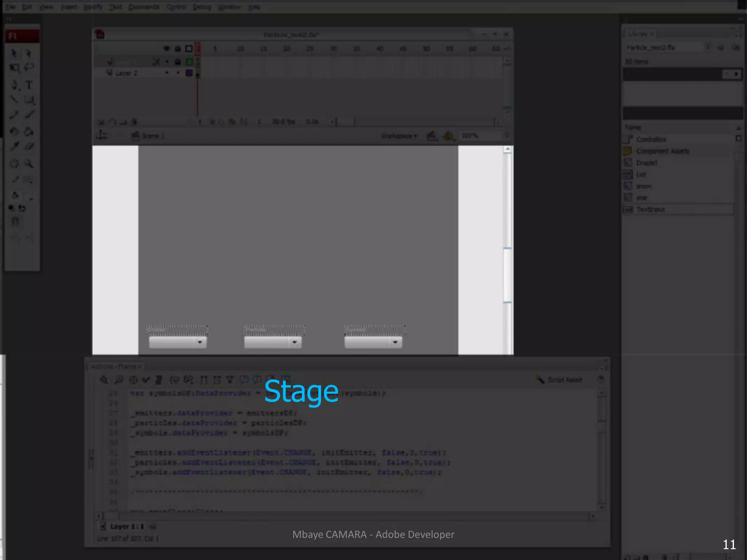
Task: Toggle visibility dot of the top layer
Action: coord(167,62)
